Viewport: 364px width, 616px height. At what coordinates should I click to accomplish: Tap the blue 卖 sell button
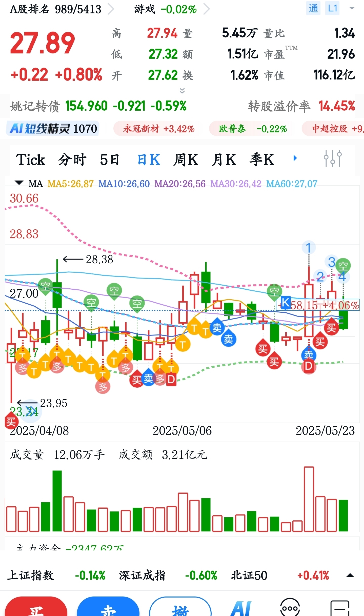[108, 606]
